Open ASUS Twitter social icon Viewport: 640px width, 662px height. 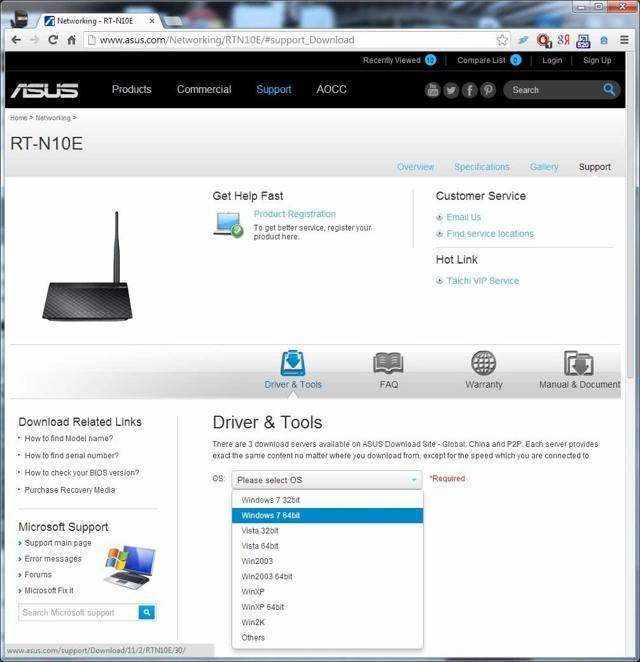(451, 90)
